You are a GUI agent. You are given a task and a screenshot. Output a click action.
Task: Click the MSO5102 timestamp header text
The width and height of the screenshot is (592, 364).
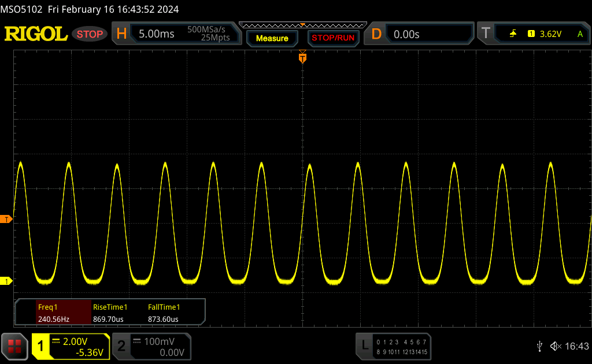pos(90,9)
